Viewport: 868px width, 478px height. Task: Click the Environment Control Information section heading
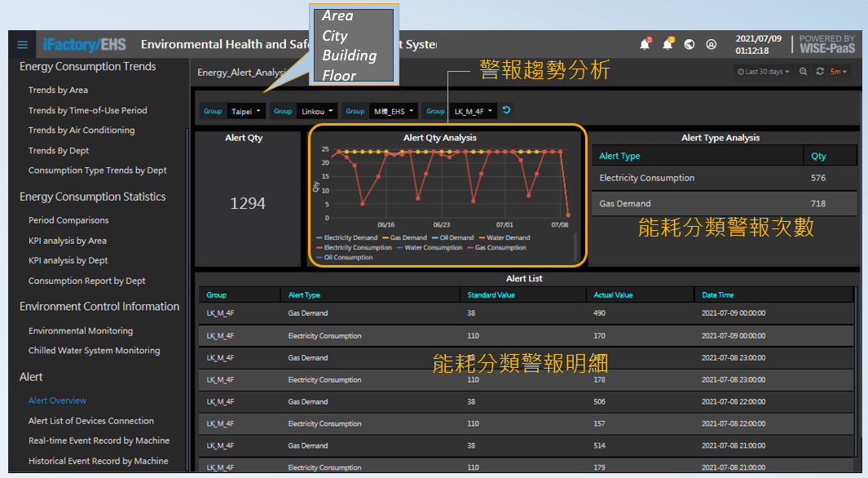[99, 307]
